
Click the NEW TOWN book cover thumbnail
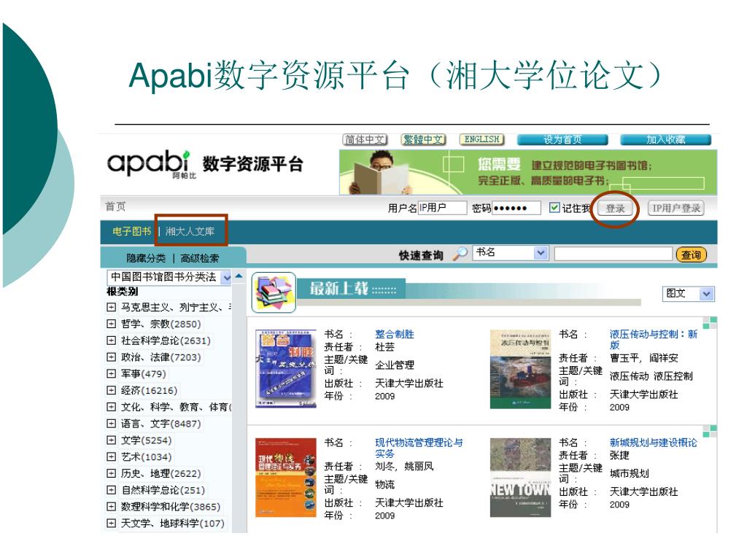click(x=520, y=478)
